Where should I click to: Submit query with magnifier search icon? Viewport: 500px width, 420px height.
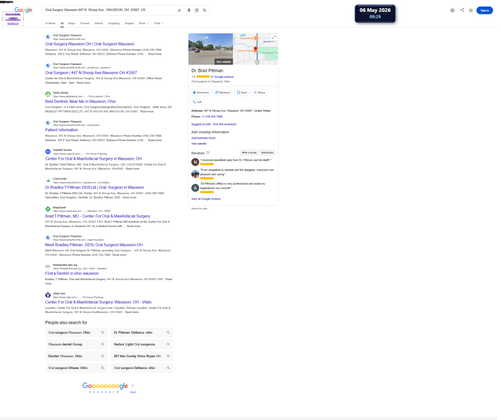204,10
